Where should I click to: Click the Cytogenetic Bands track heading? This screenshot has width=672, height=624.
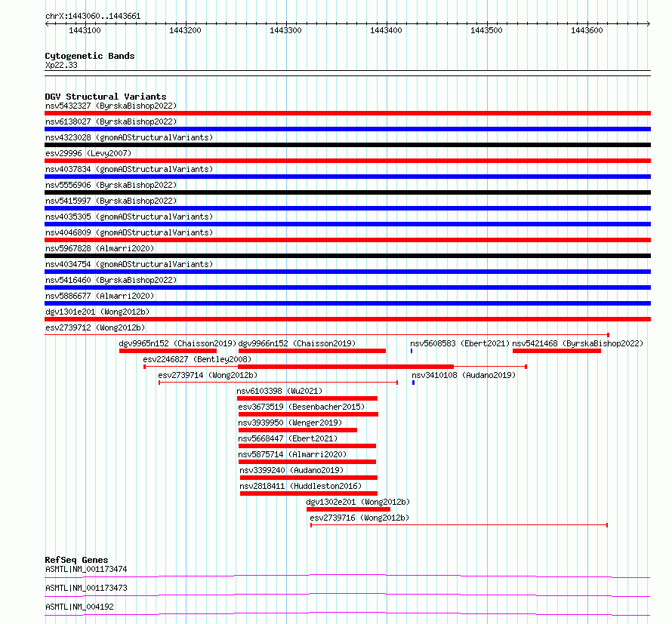90,56
